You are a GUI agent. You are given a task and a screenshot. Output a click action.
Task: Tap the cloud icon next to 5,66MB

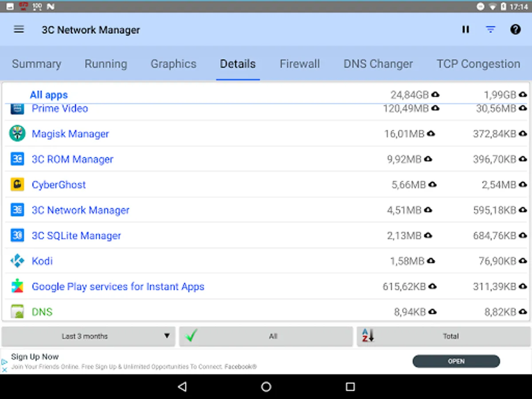[432, 184]
